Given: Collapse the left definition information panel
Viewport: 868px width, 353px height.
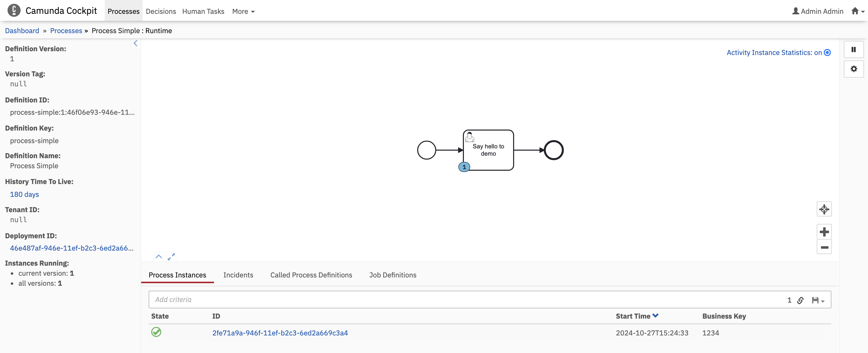Looking at the screenshot, I should pyautogui.click(x=135, y=43).
